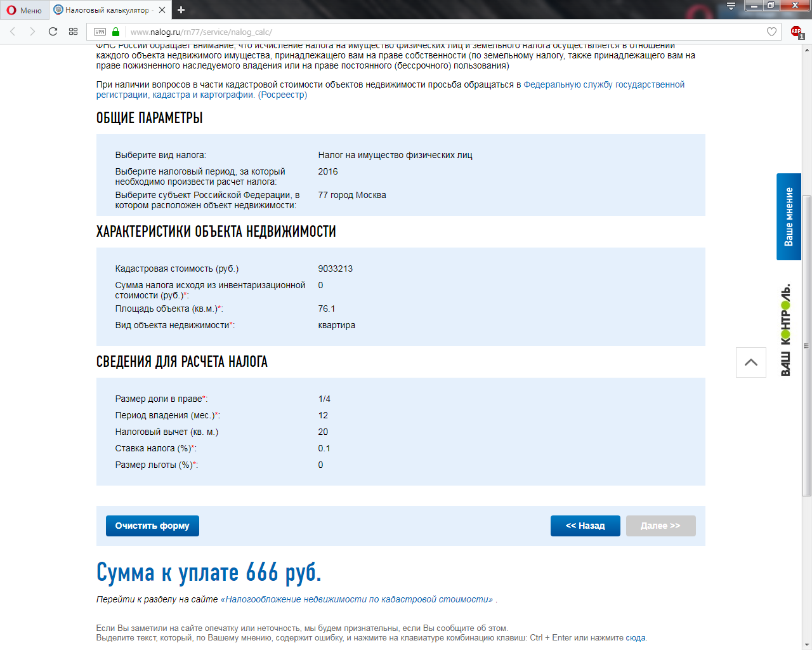Open the Ваше мнение feedback tab
Image resolution: width=812 pixels, height=650 pixels.
coord(789,216)
